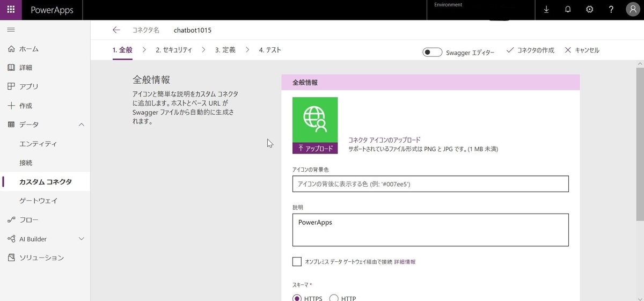Select the HTTPS radio button
Image resolution: width=644 pixels, height=301 pixels.
click(297, 298)
